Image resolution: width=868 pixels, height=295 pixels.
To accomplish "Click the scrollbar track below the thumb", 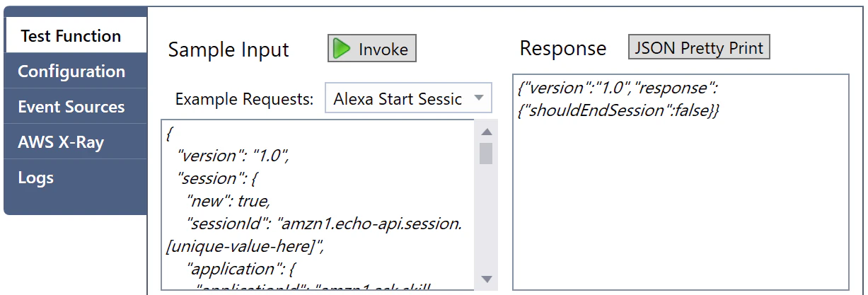I will click(x=486, y=218).
